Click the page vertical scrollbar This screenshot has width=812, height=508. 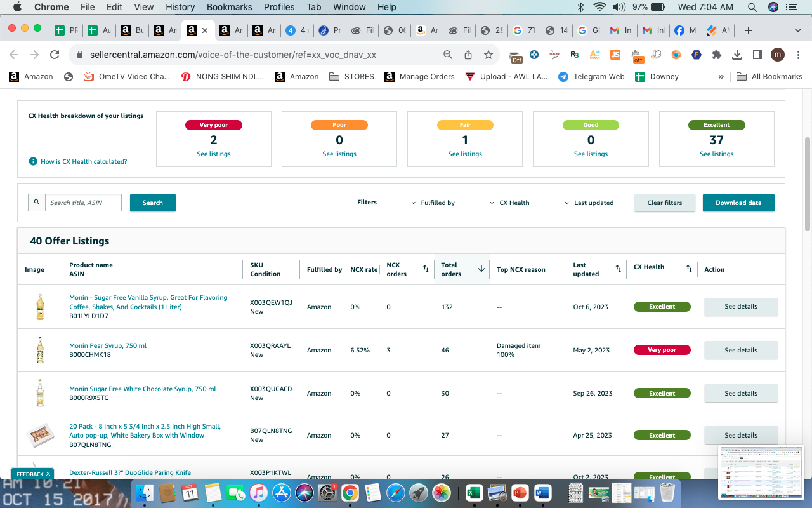808,184
